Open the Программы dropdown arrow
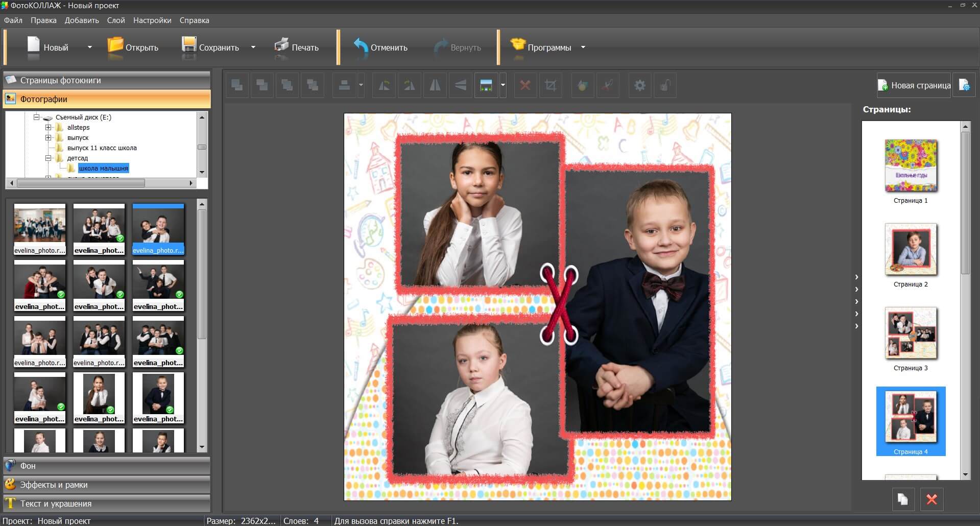Image resolution: width=980 pixels, height=526 pixels. 583,47
